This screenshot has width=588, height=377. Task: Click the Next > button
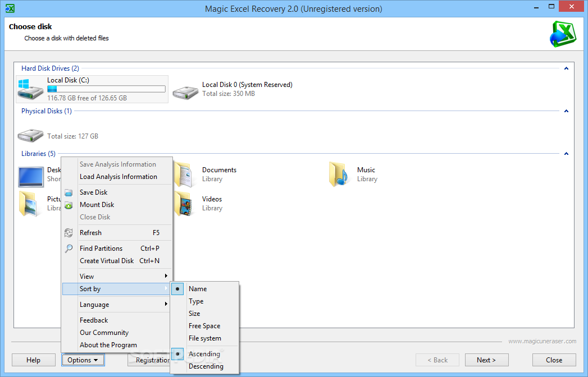[x=486, y=360]
